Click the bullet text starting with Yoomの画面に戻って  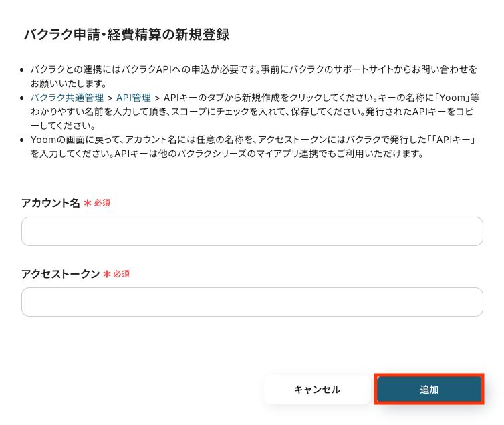pos(254,146)
